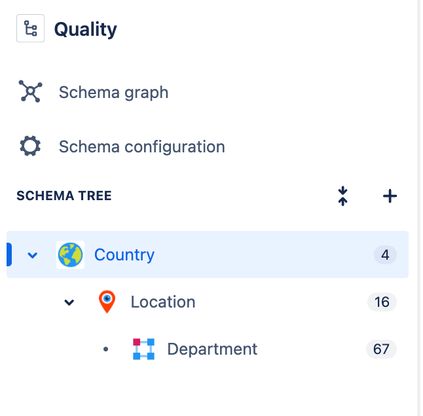Click the Schema configuration gear icon
423x416 pixels.
[30, 146]
